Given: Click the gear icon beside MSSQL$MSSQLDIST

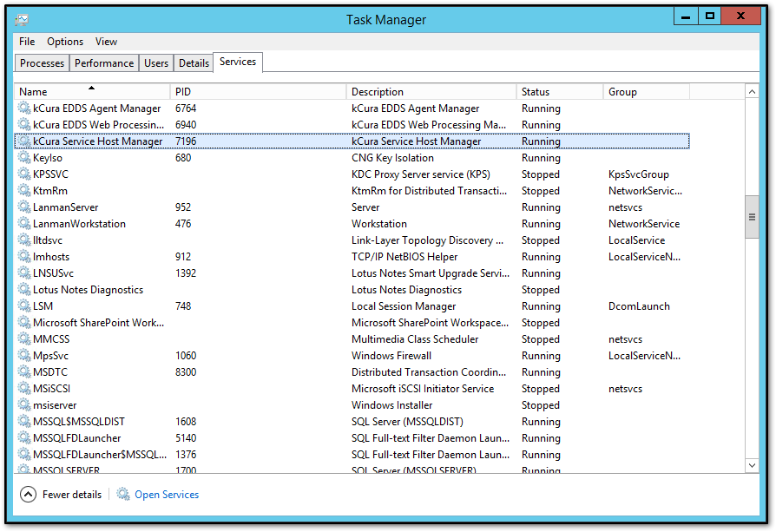Looking at the screenshot, I should tap(23, 421).
